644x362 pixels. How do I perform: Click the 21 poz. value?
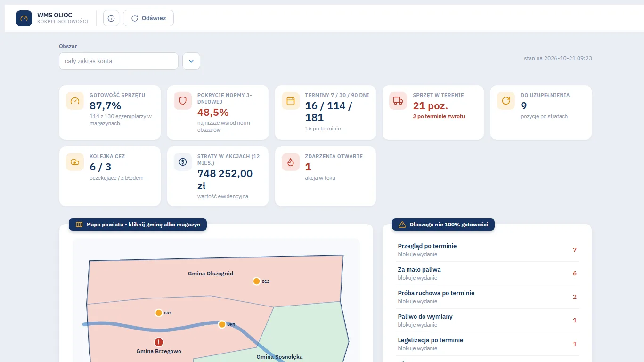tap(431, 105)
